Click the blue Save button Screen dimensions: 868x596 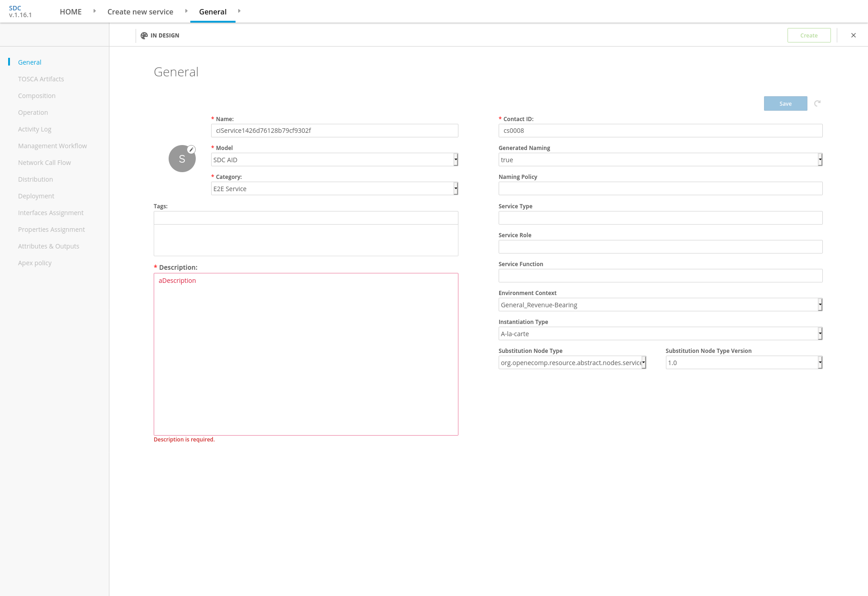pos(785,103)
